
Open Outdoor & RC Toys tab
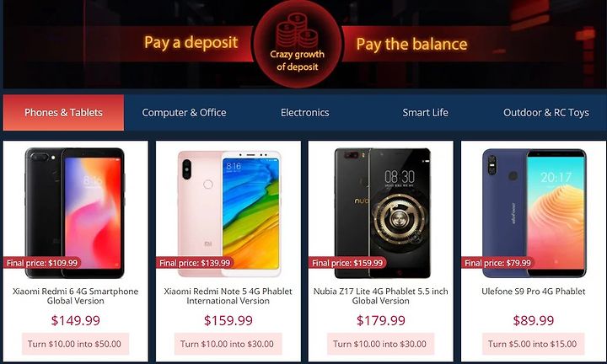pyautogui.click(x=545, y=113)
